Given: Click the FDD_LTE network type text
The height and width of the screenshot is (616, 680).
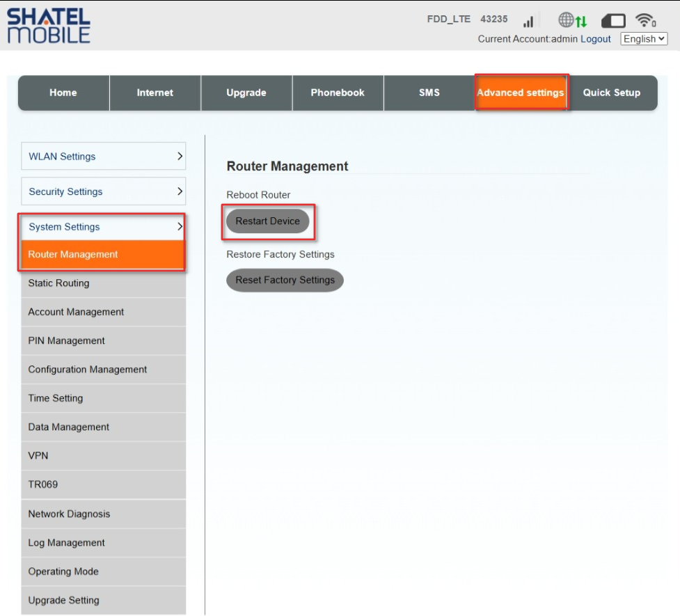Looking at the screenshot, I should (448, 19).
